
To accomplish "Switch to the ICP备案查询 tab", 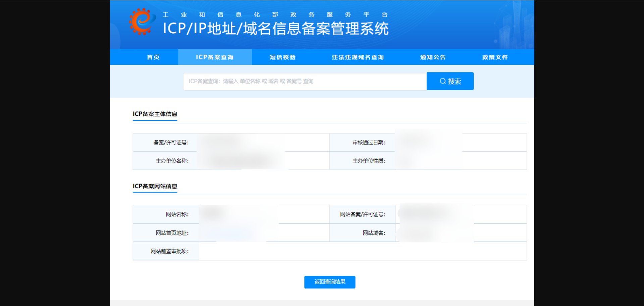I will click(215, 57).
